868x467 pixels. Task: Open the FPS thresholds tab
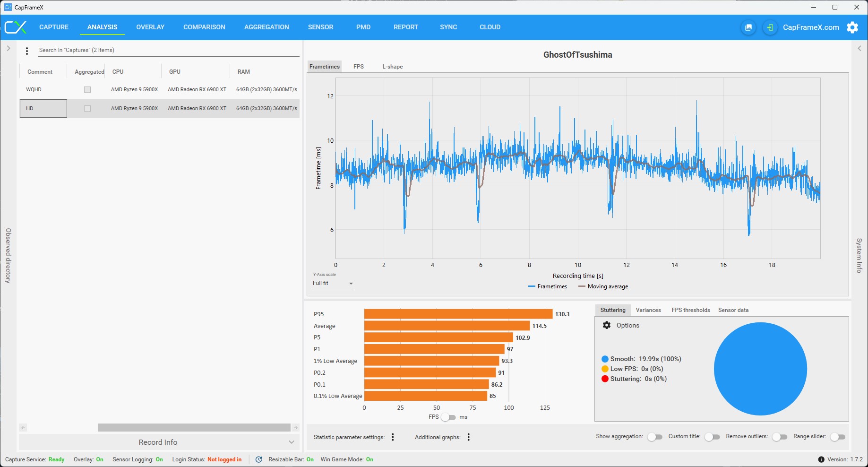pos(691,310)
